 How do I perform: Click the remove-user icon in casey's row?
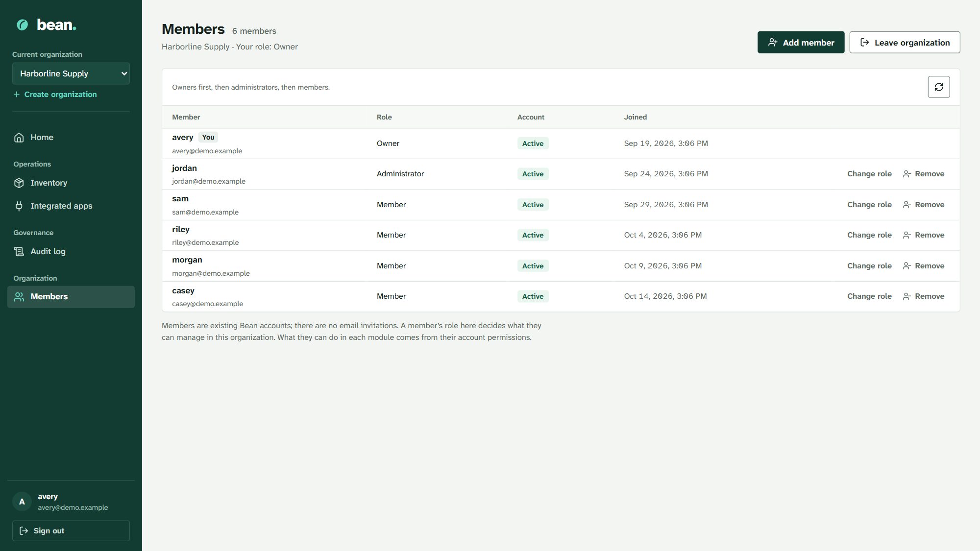coord(906,296)
